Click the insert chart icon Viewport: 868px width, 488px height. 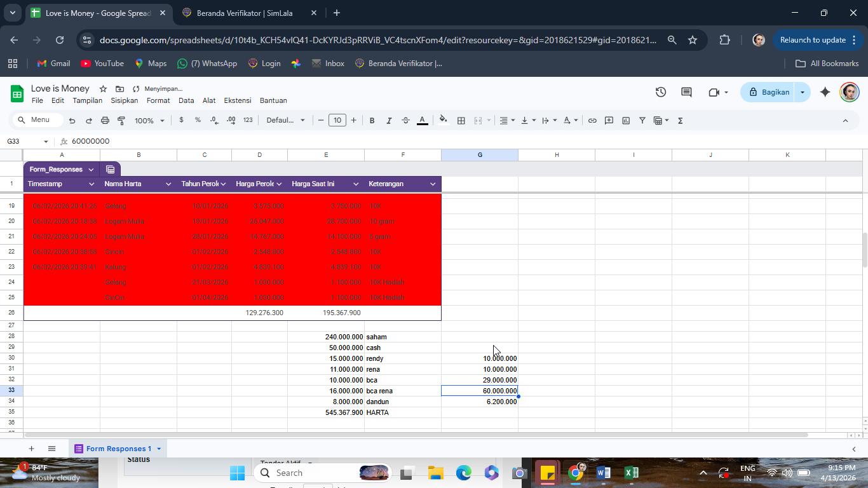(x=626, y=120)
